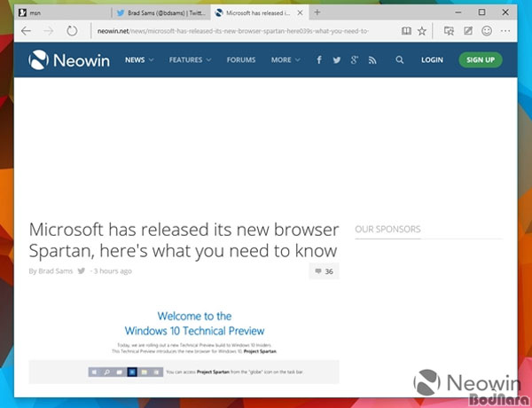Add page to favorites star icon
The image size is (532, 408).
422,31
